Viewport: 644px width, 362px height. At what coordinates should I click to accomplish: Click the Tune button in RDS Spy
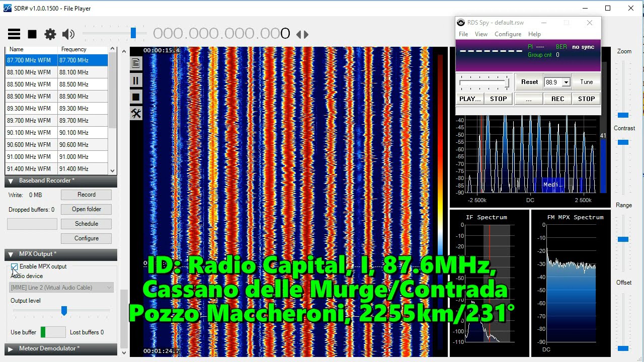pos(586,82)
